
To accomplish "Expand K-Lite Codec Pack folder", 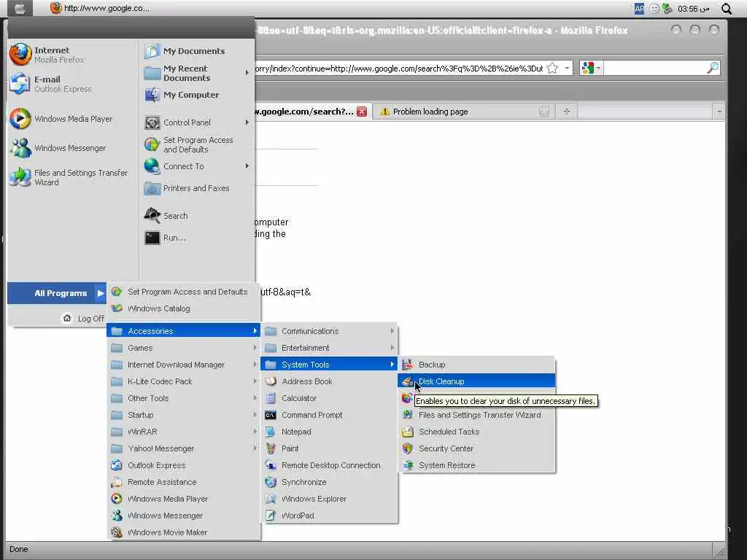I will click(x=183, y=381).
